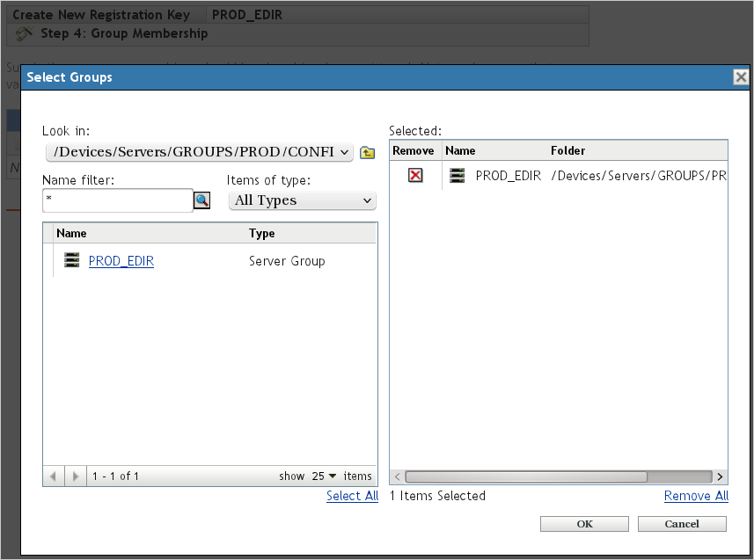This screenshot has height=560, width=754.
Task: Change the show 25 items count
Action: coord(324,476)
